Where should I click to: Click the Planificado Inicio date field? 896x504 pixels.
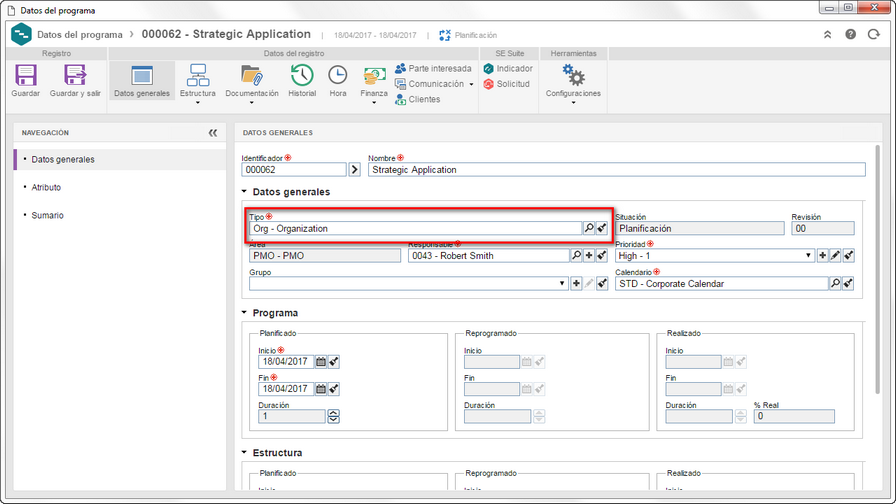[x=286, y=361]
